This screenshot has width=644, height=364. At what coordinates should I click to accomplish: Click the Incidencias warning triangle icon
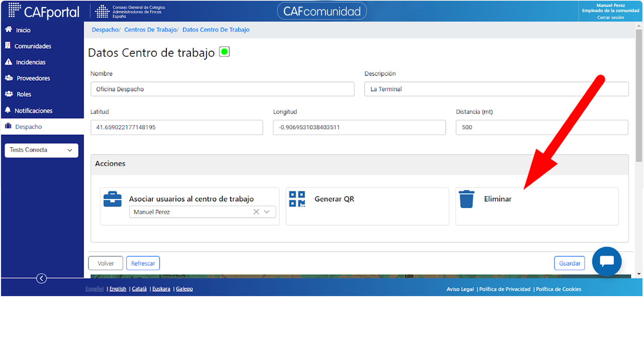pyautogui.click(x=8, y=62)
